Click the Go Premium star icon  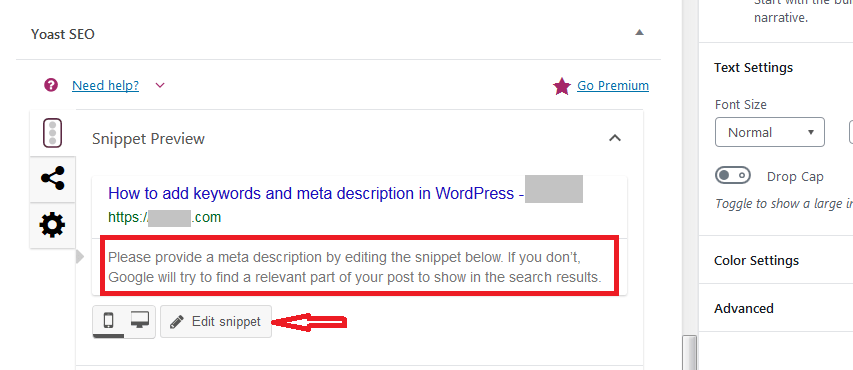(x=561, y=86)
